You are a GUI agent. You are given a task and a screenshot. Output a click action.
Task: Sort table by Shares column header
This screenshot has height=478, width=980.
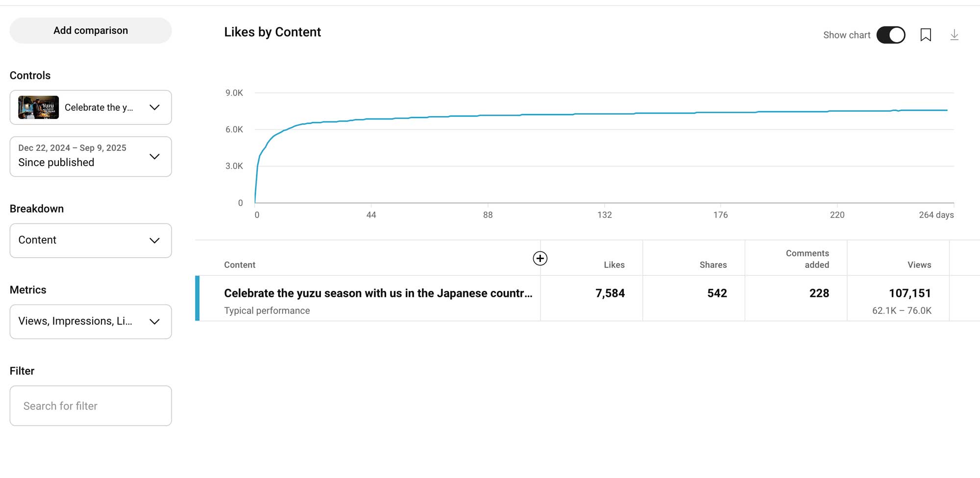tap(713, 265)
